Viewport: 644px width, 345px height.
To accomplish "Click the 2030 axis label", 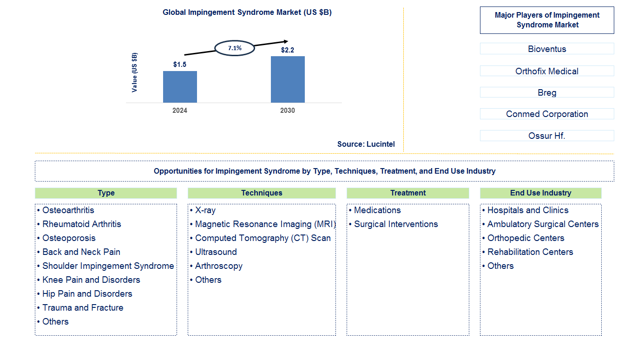I will pos(288,111).
